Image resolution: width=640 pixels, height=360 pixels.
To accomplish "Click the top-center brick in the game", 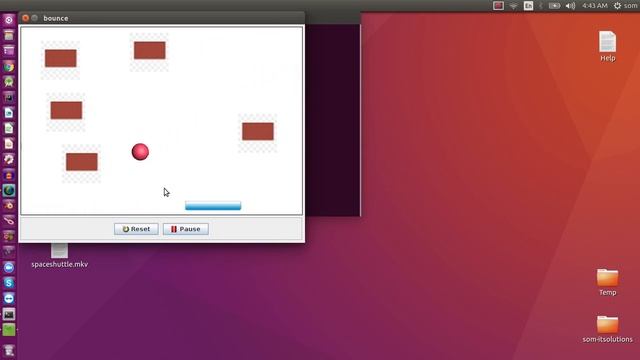I will [x=150, y=50].
